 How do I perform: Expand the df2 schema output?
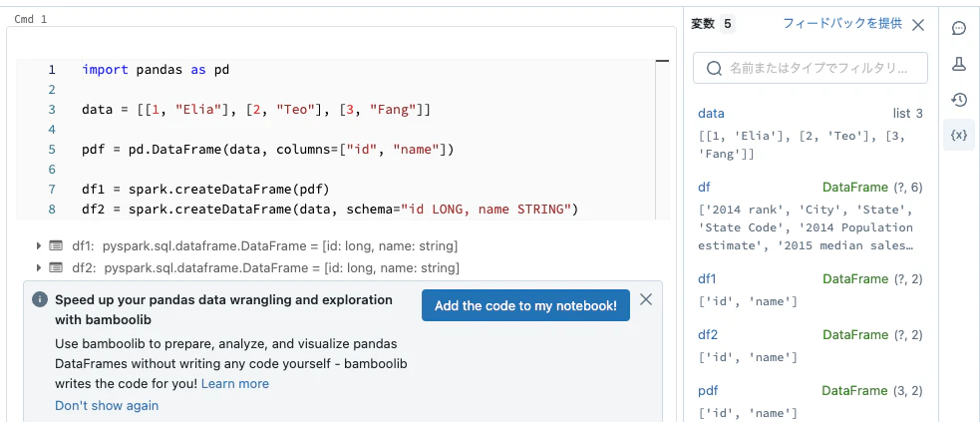39,267
